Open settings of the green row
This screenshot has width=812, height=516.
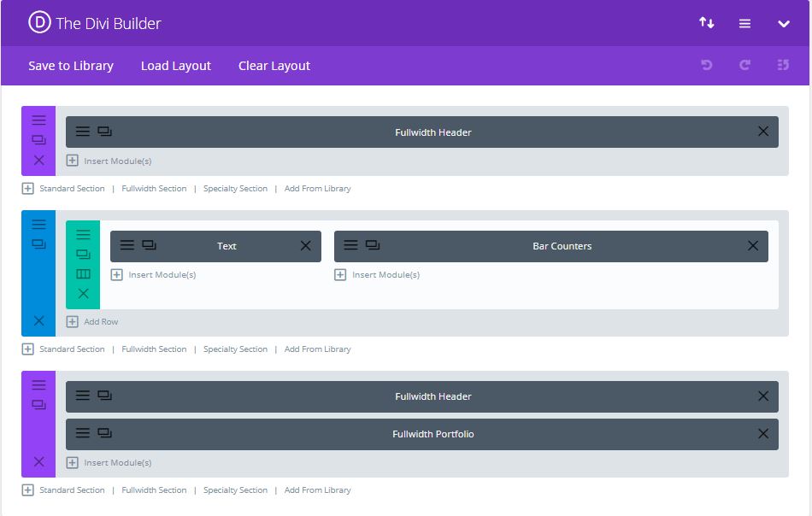(83, 234)
